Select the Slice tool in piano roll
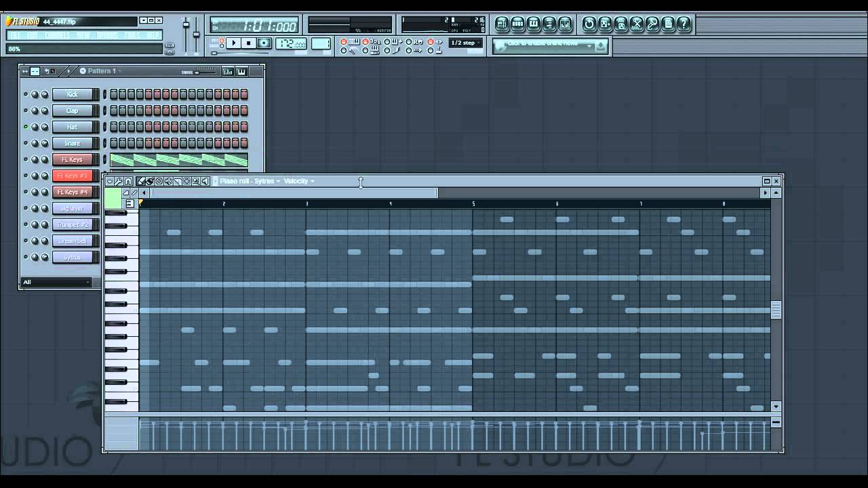The image size is (868, 488). click(178, 181)
